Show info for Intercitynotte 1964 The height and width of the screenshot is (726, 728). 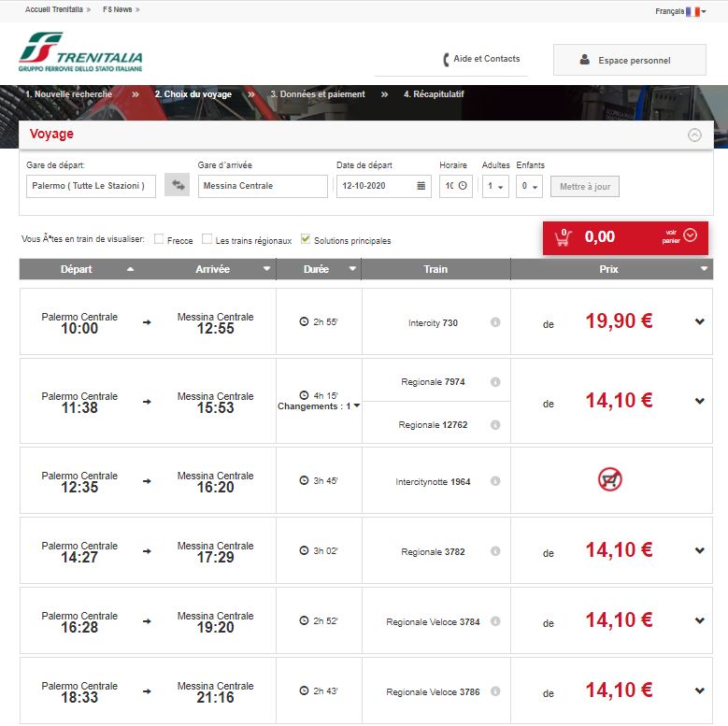495,481
